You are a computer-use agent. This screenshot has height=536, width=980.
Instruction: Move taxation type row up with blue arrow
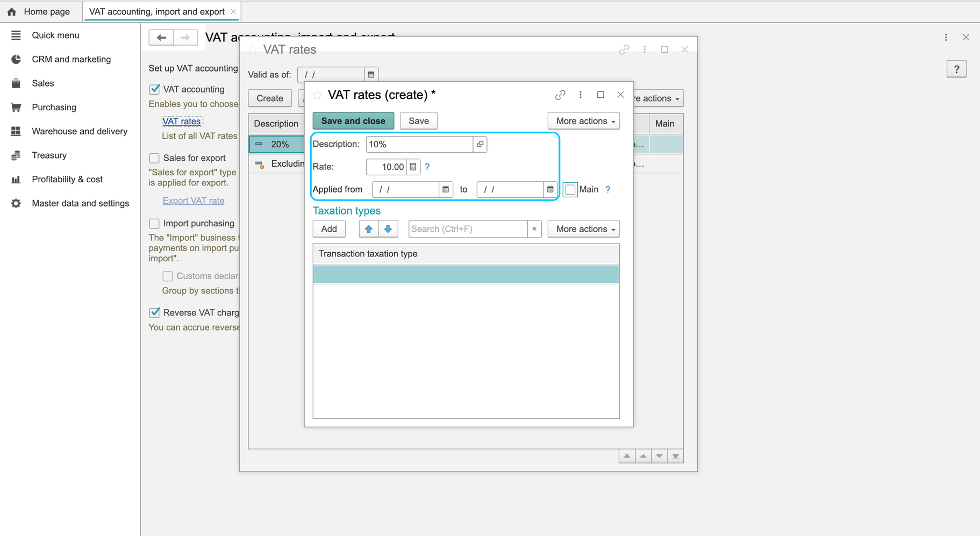coord(368,229)
